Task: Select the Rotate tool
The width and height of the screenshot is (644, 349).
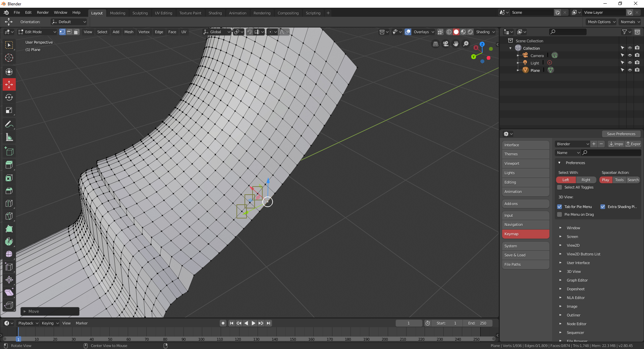Action: (9, 98)
